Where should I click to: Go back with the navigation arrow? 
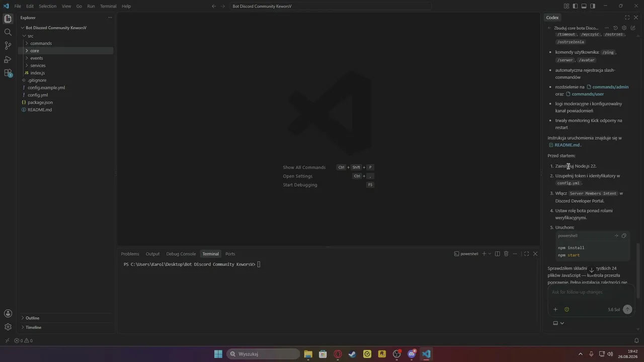click(x=214, y=6)
